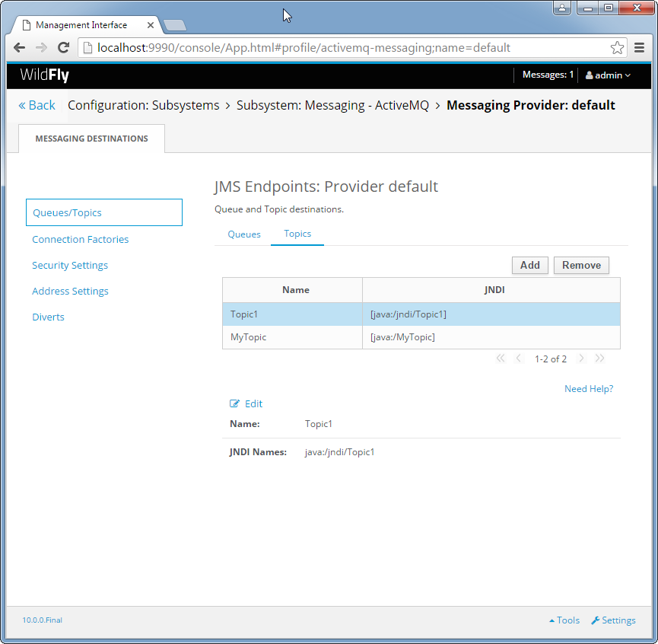Select the Topic1 row name cell
This screenshot has height=644, width=658.
pyautogui.click(x=293, y=314)
